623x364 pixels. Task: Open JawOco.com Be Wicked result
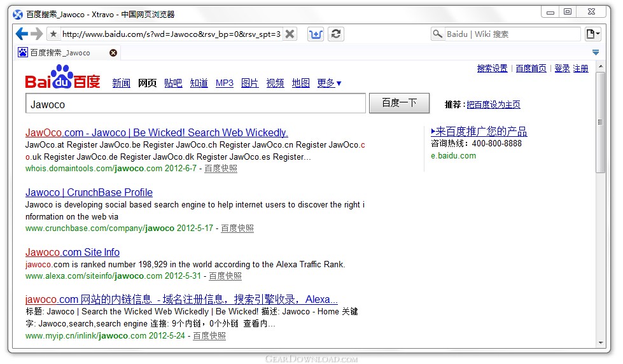pos(157,132)
